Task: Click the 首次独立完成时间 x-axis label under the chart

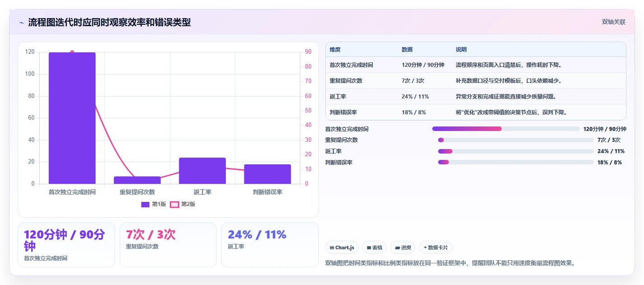Action: [72, 192]
